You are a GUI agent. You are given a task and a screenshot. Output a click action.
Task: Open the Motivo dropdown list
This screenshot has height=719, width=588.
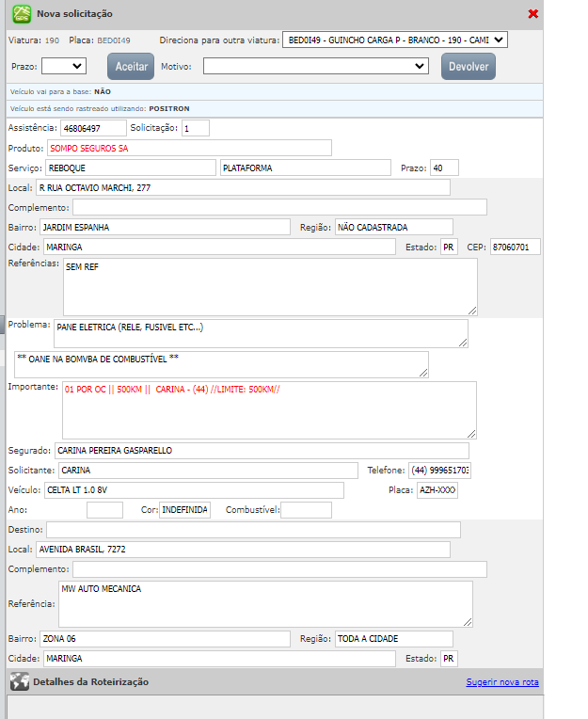click(x=316, y=66)
